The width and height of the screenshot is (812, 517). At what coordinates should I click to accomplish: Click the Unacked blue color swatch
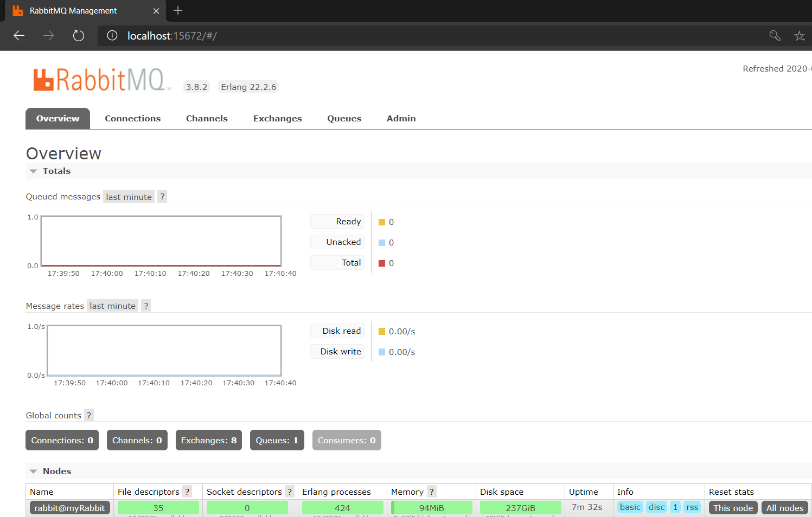pos(382,243)
